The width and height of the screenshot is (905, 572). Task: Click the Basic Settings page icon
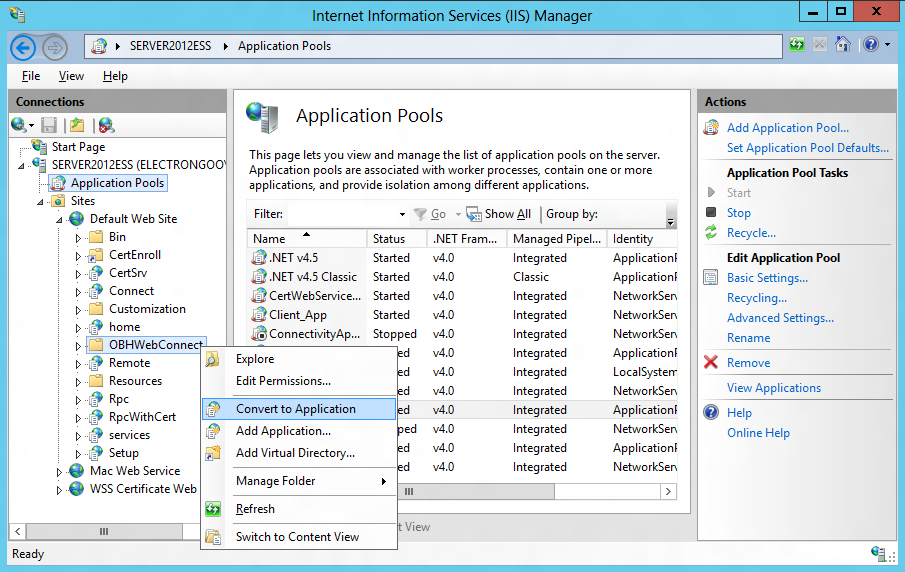coord(711,278)
